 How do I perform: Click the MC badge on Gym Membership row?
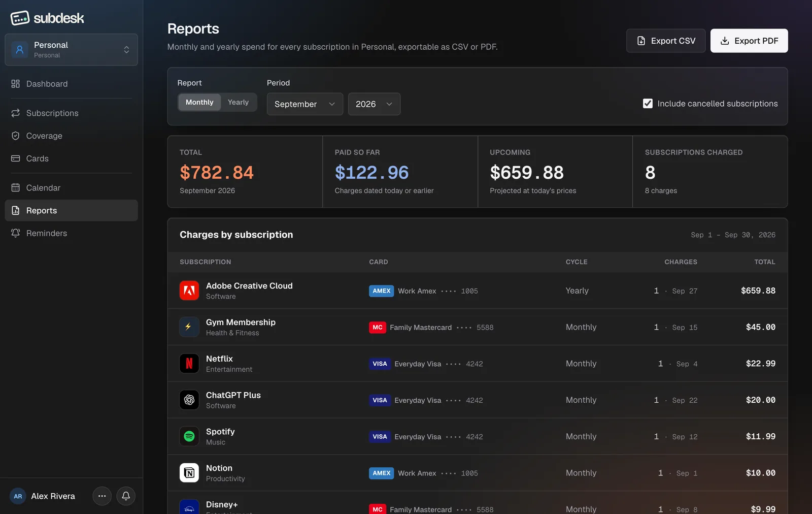click(378, 328)
